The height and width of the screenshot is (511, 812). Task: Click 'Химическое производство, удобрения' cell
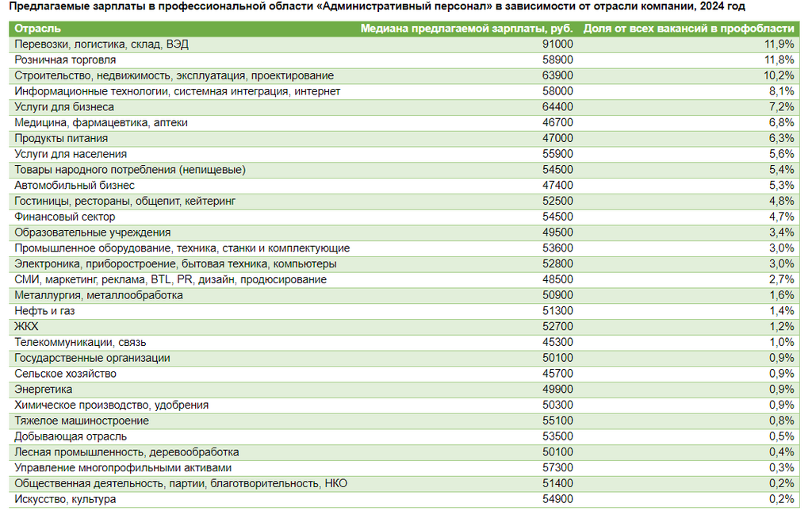[111, 405]
